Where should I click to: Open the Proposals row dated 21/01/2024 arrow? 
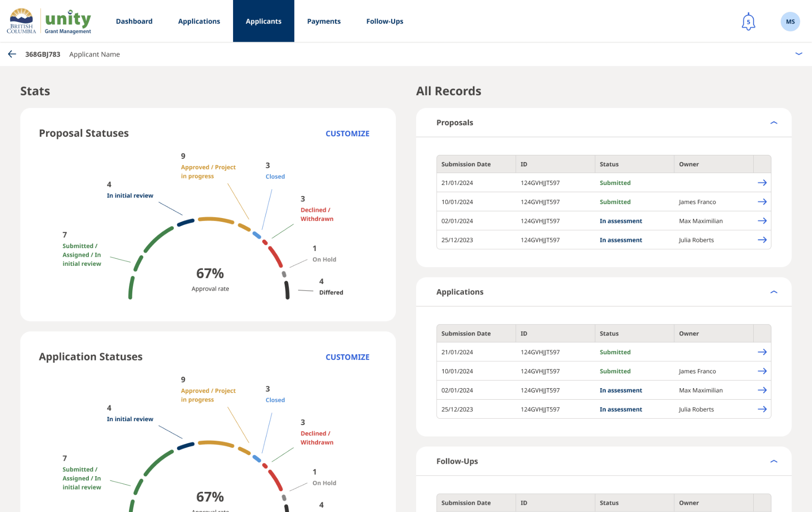coord(762,183)
